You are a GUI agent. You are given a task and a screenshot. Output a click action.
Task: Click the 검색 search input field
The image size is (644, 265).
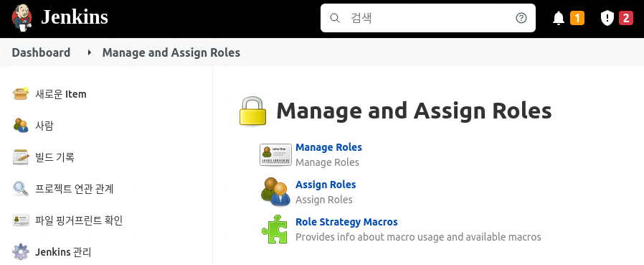428,18
